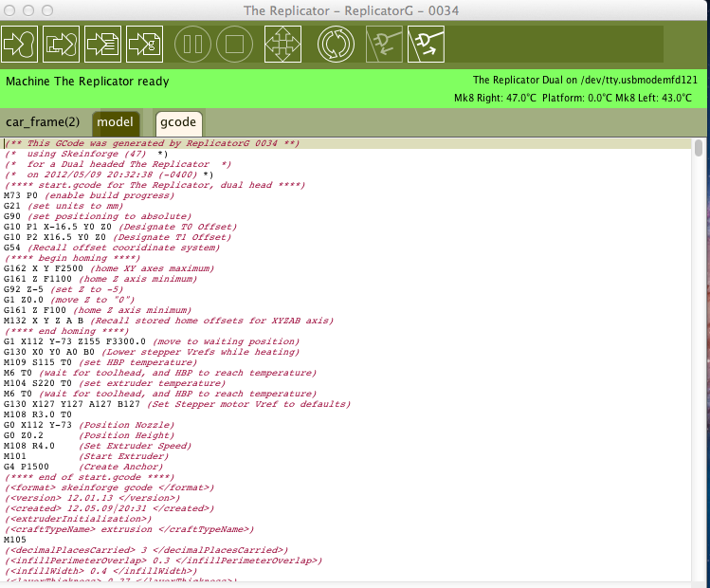Viewport: 710px width, 588px height.
Task: Click the 'G54 (Recall offset cooridinate system)' line
Action: [112, 248]
